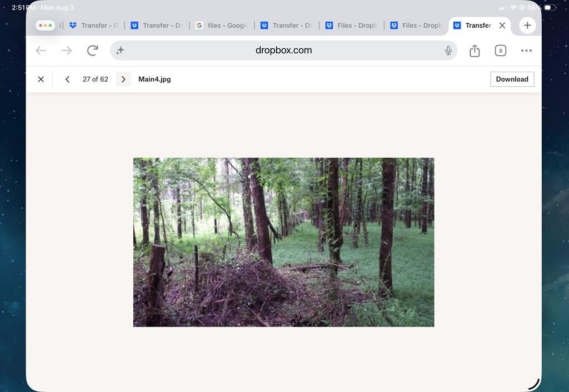This screenshot has width=569, height=392.
Task: Click the browser back arrow
Action: click(41, 51)
